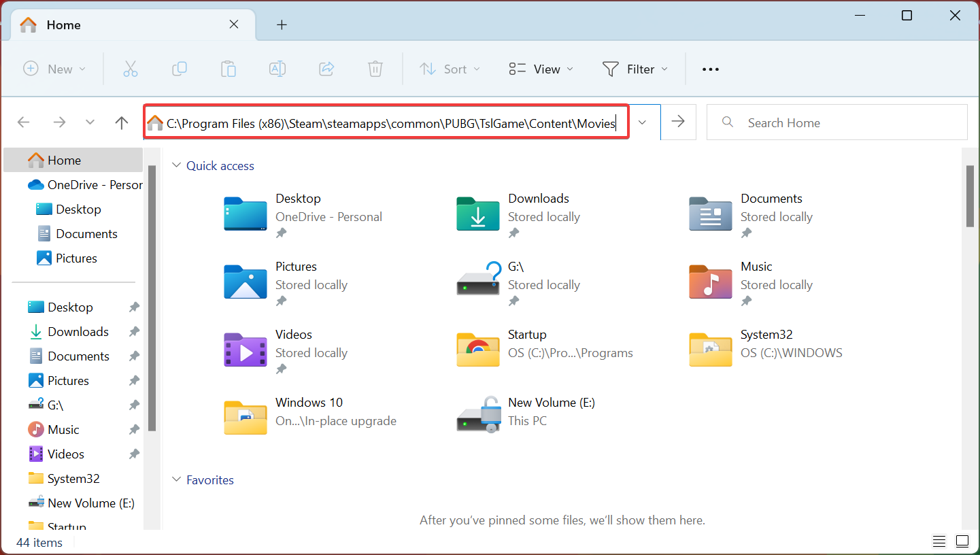
Task: Collapse the Favorites section
Action: (177, 480)
